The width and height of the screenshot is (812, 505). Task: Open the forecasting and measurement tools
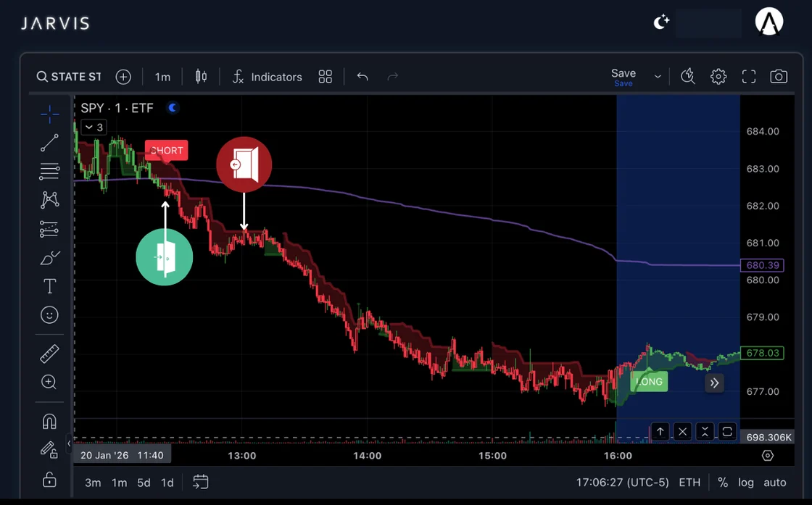click(50, 229)
